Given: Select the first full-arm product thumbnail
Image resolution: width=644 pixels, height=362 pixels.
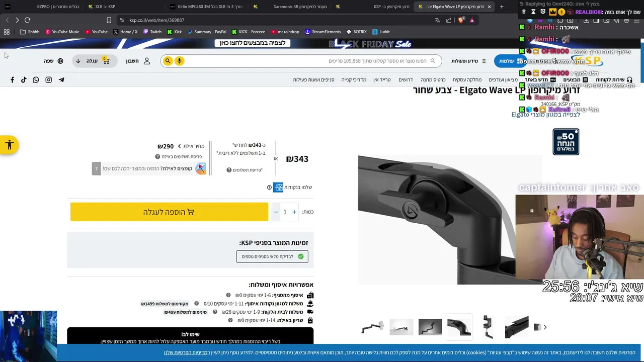Looking at the screenshot, I should [x=373, y=327].
